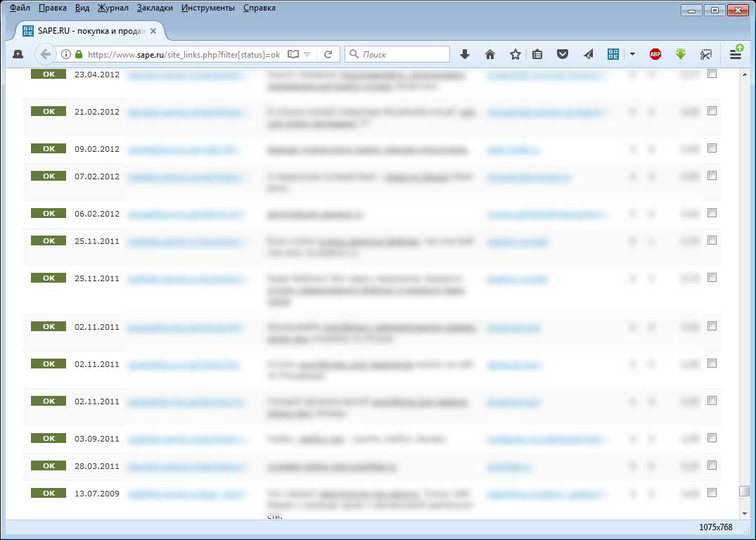
Task: Open the Firefox hamburger menu
Action: click(x=736, y=53)
